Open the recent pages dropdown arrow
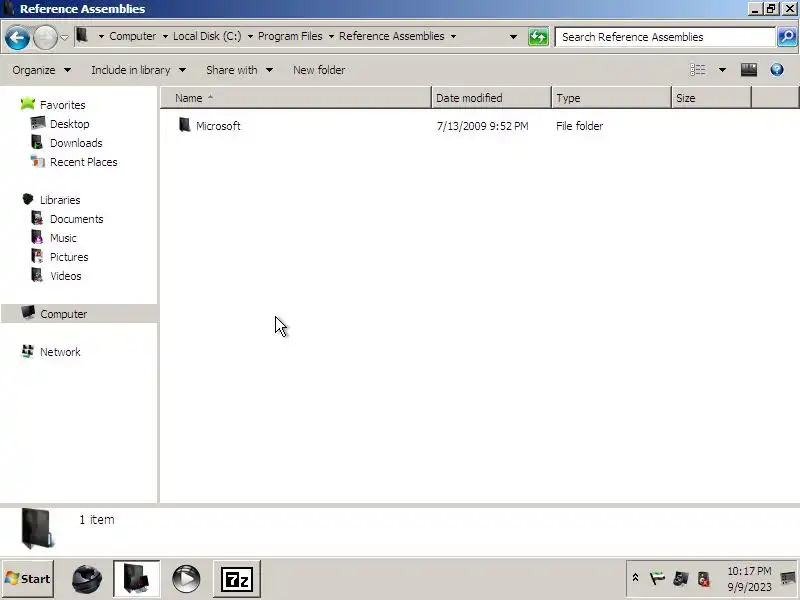Viewport: 800px width, 600px height. click(x=64, y=37)
